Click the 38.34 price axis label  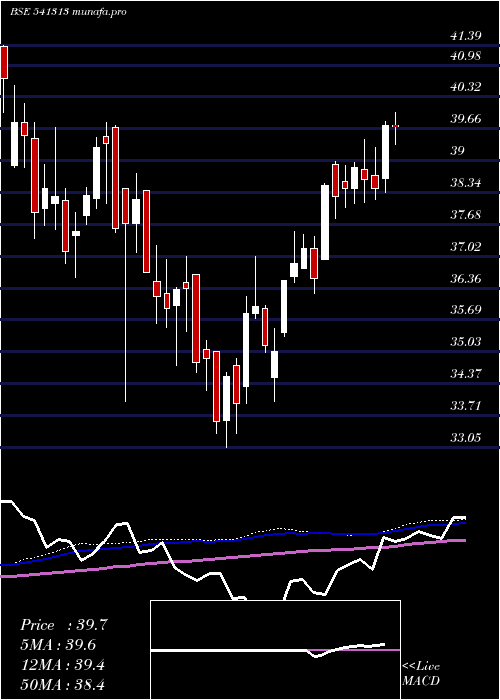(466, 183)
